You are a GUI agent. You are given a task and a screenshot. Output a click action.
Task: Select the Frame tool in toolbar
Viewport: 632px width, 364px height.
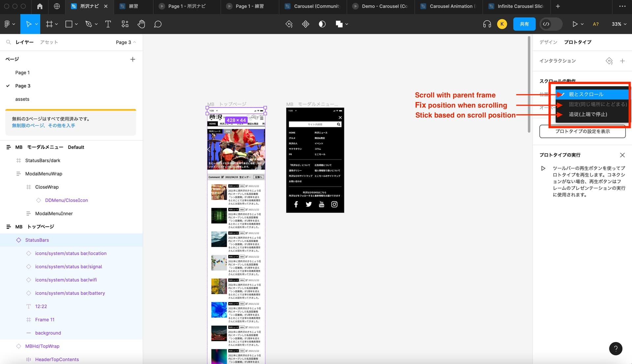49,24
